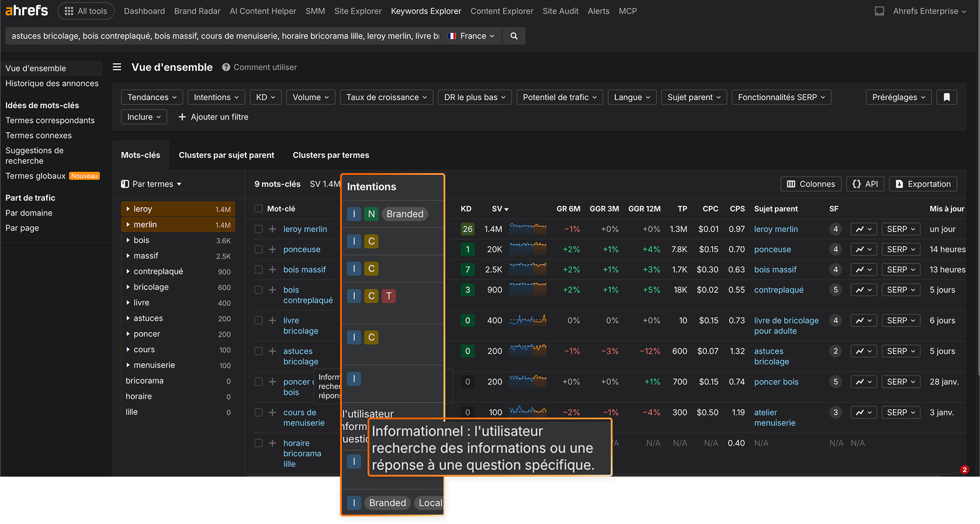Click the Ahrefs logo
980x524 pixels.
27,11
